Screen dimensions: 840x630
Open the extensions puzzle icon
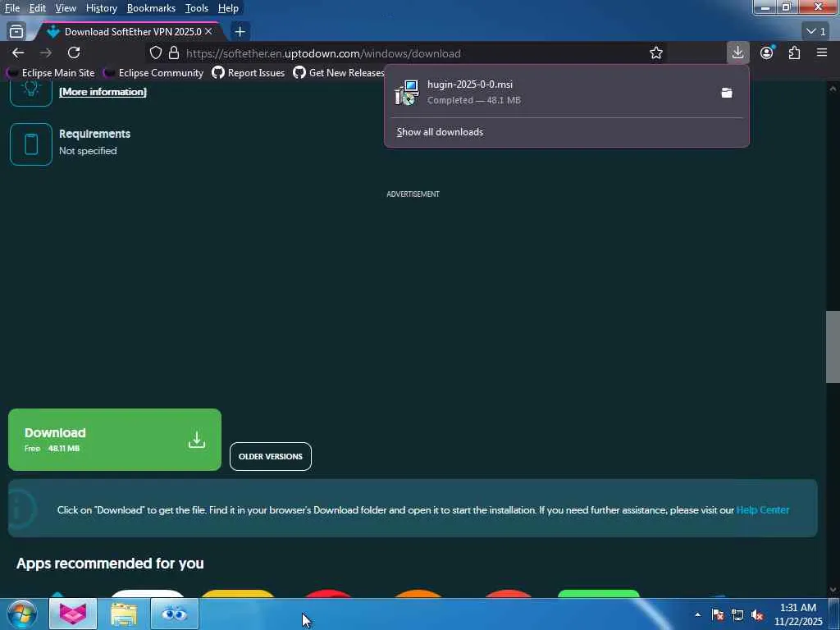(x=794, y=52)
